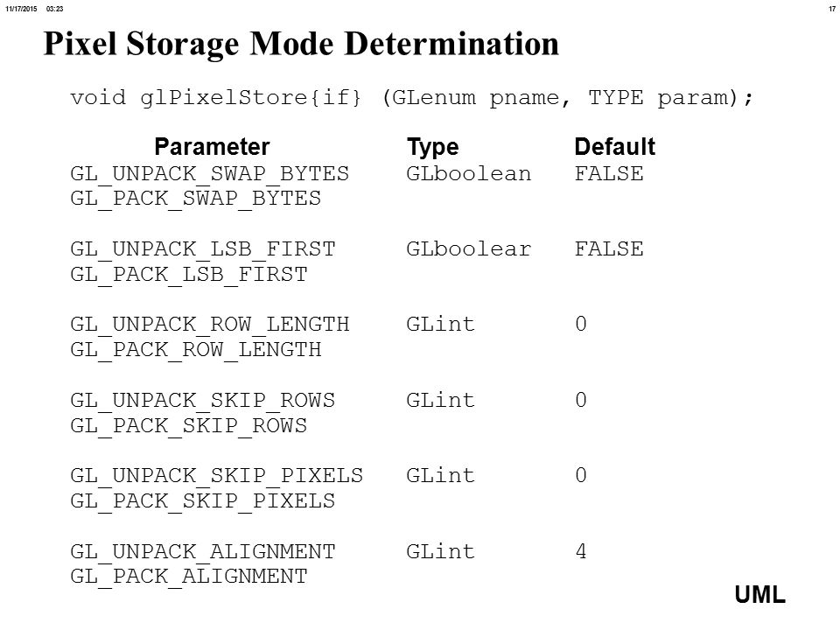Click GLboolean type for SWAP_BYTES row
840x630 pixels.
point(469,173)
